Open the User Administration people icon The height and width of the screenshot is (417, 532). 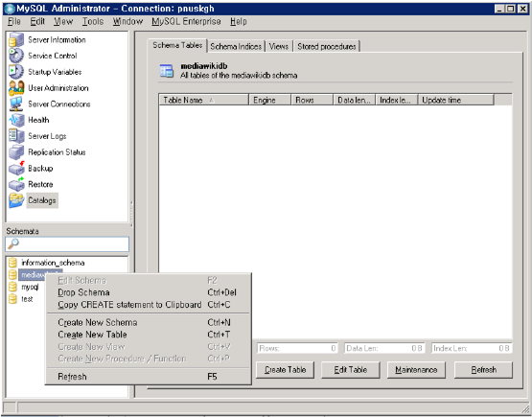point(16,88)
